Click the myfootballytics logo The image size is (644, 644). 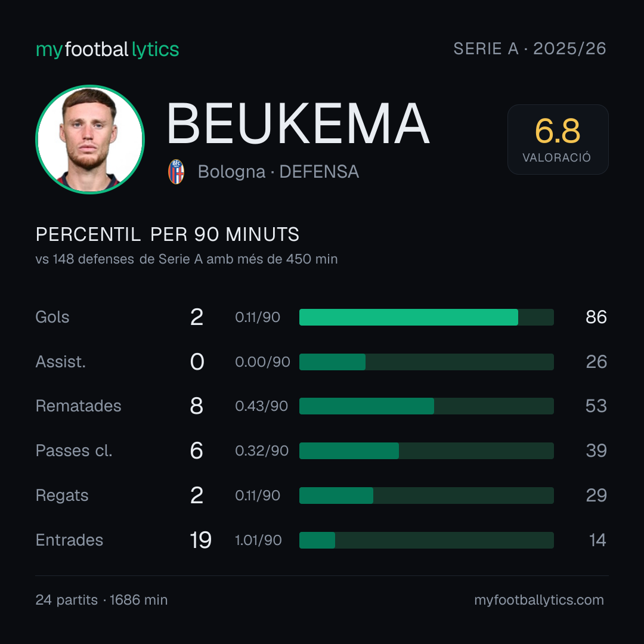pos(107,49)
